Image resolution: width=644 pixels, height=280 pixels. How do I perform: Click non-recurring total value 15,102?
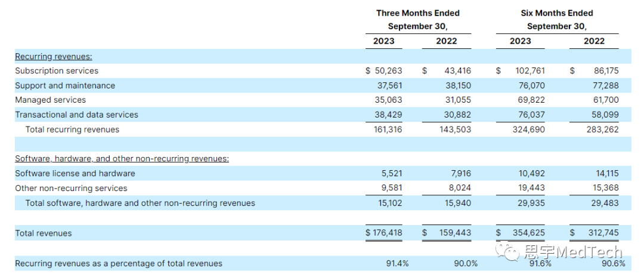click(x=389, y=203)
